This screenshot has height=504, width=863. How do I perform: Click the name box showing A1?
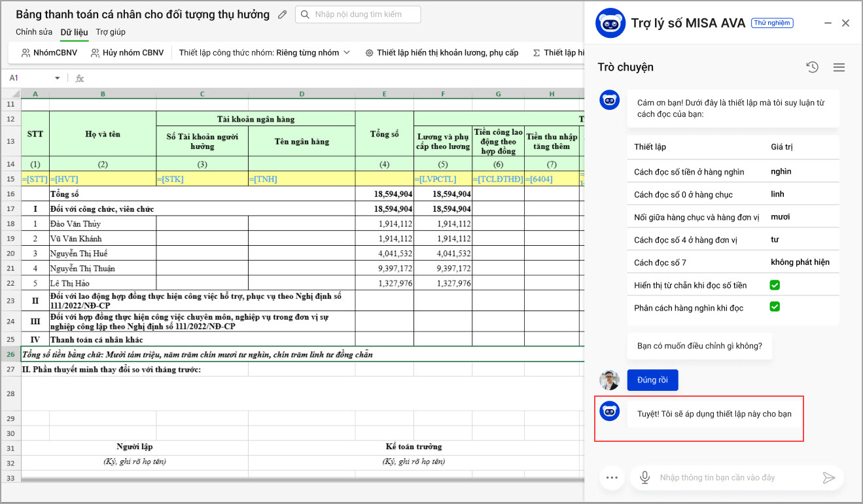click(x=29, y=78)
